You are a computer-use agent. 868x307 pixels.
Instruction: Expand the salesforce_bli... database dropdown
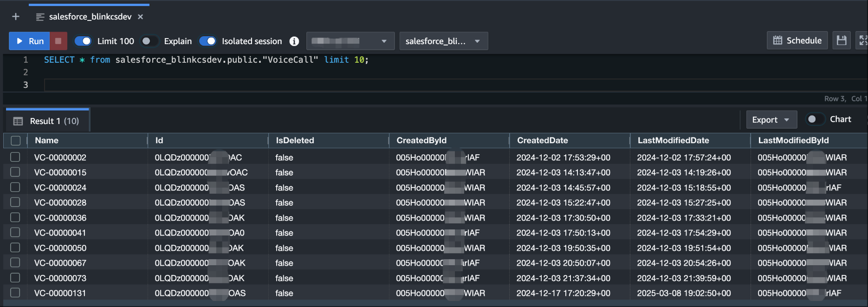443,41
